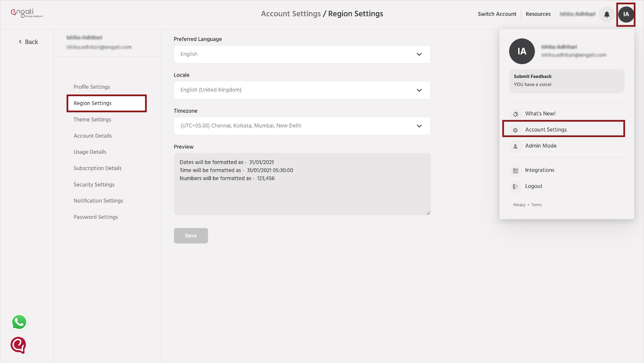The width and height of the screenshot is (644, 363).
Task: Open the notification bell
Action: point(607,15)
